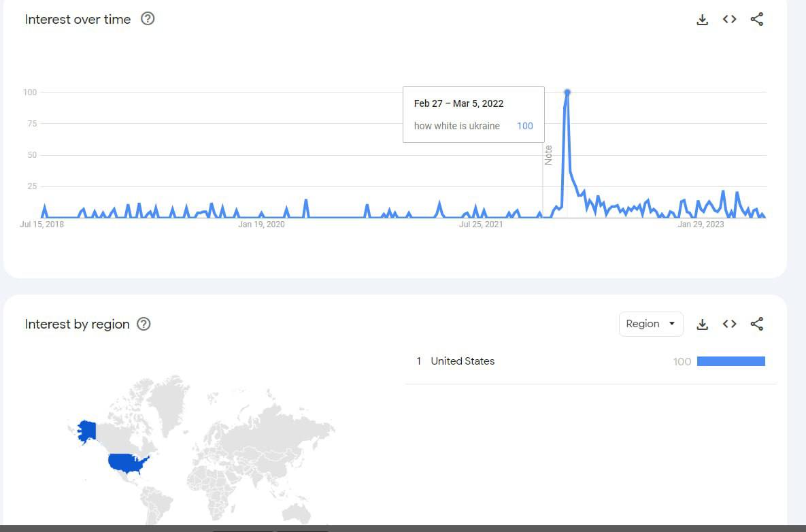The height and width of the screenshot is (532, 806).
Task: Select United States in the region list
Action: tap(463, 361)
